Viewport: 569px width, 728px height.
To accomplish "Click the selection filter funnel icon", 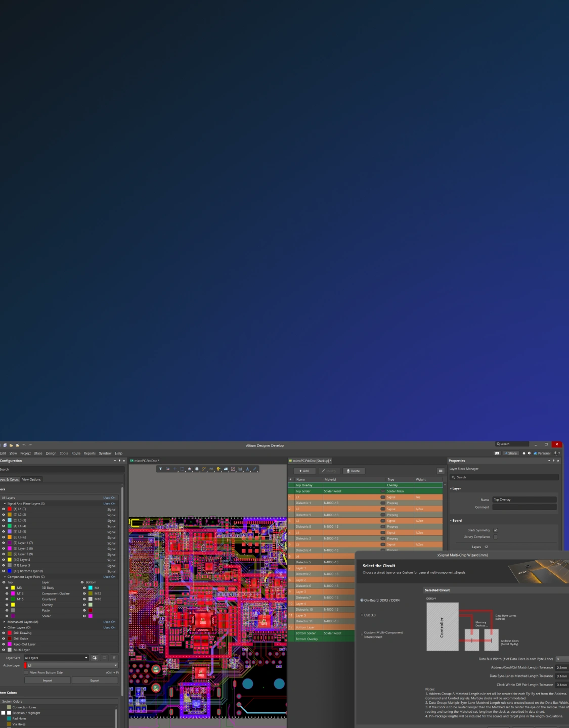I will (x=160, y=469).
